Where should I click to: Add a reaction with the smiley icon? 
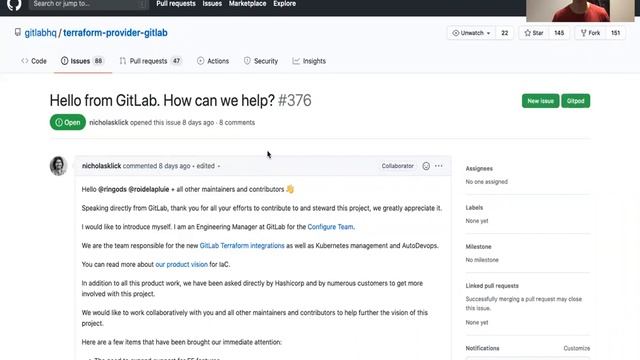tap(426, 166)
